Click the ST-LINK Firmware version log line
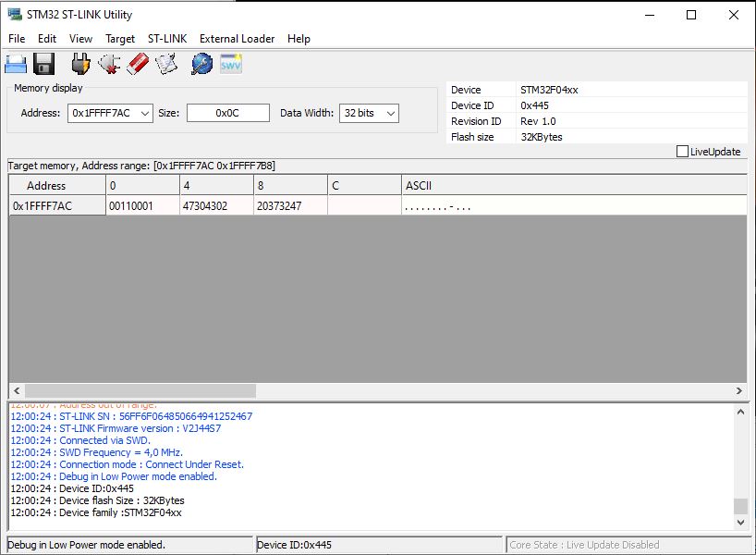 (x=116, y=428)
